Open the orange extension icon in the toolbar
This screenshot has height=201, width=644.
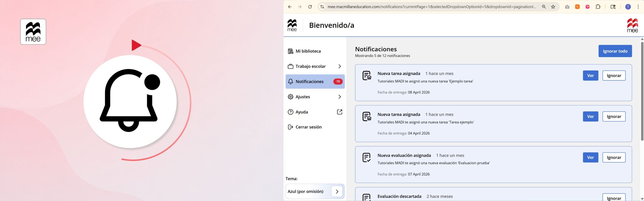pos(578,7)
